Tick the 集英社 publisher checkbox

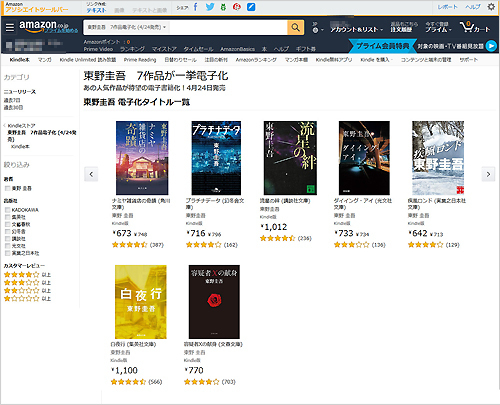(x=7, y=217)
